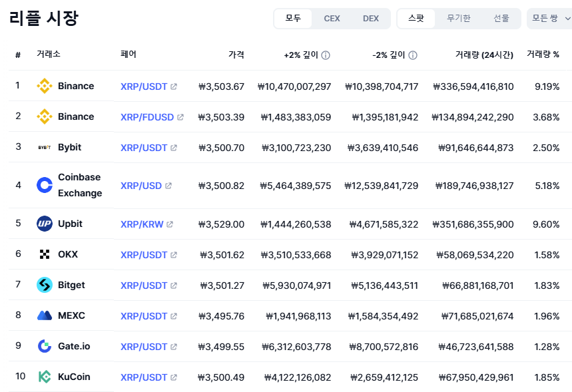This screenshot has width=572, height=392.
Task: Sort by the 가격 column header
Action: coord(236,55)
